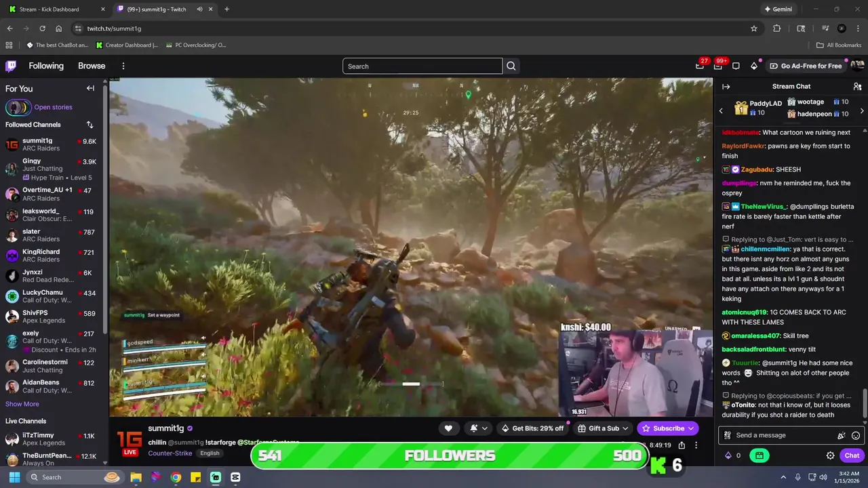
Task: Open site info icon beside URL
Action: tap(78, 28)
